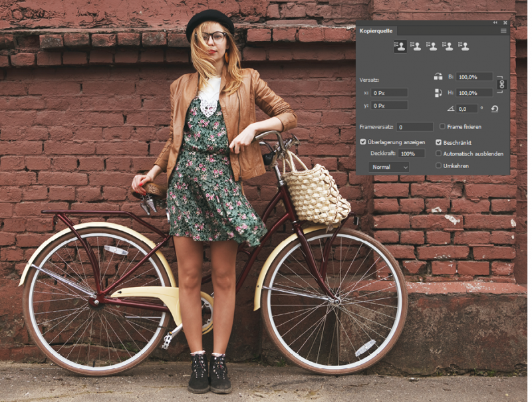
Task: Check the Umkehren checkbox
Action: tap(438, 165)
